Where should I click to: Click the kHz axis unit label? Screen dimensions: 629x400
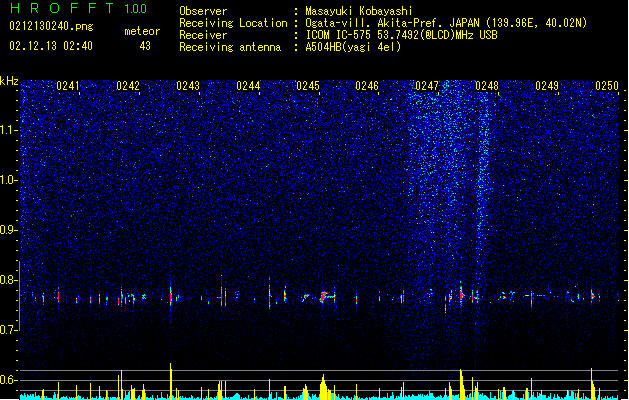click(x=9, y=81)
